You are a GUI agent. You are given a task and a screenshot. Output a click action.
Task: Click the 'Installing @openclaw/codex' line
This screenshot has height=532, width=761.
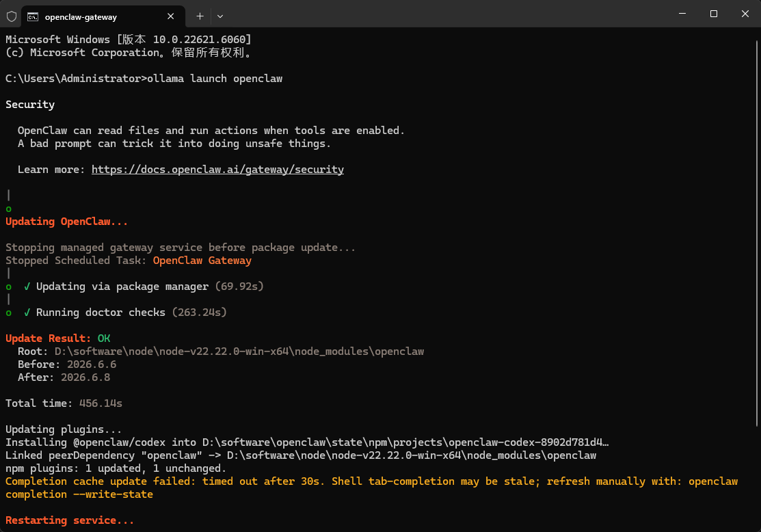pyautogui.click(x=307, y=442)
